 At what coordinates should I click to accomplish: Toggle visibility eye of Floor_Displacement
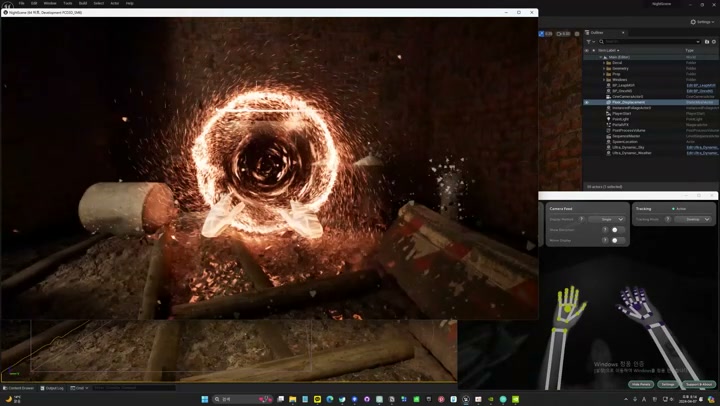click(x=586, y=102)
